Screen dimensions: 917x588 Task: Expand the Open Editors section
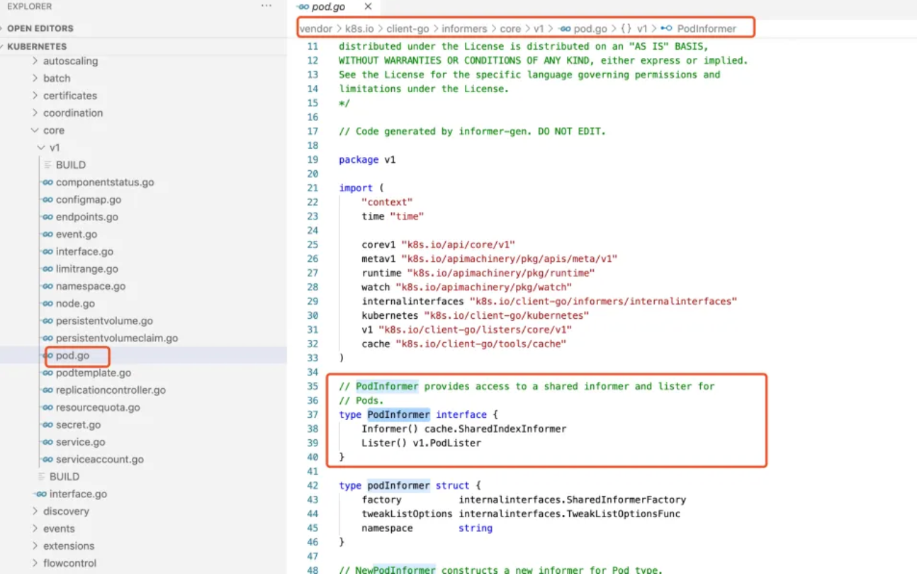(x=40, y=28)
